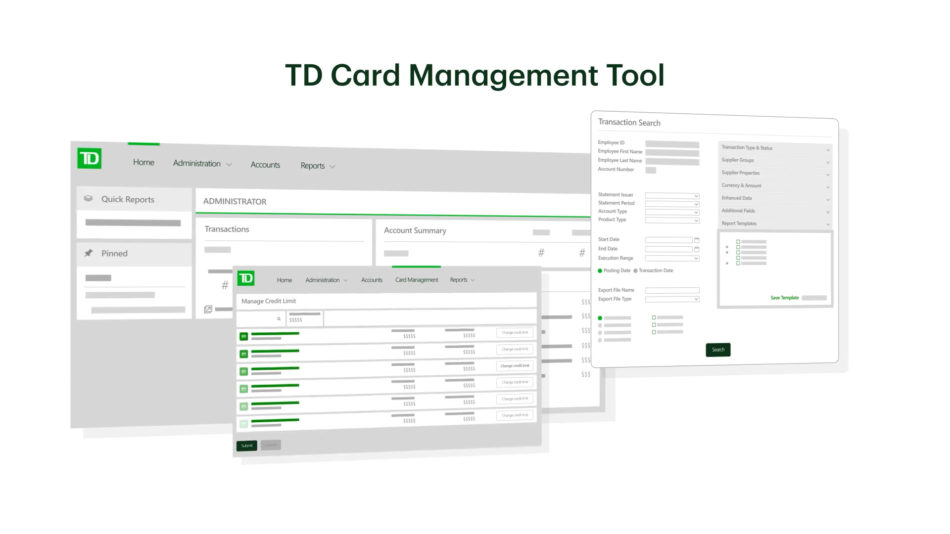Go to Home in Manage Credit Limit window
Screen dimensions: 950x534
(284, 280)
